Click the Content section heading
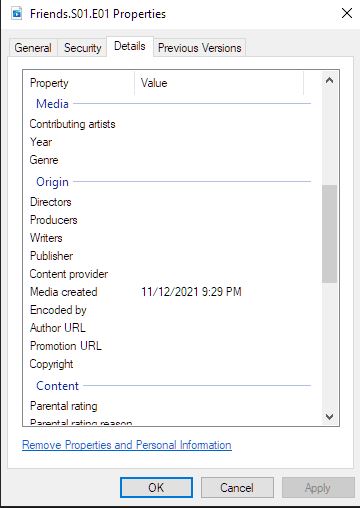This screenshot has width=360, height=508. coord(57,386)
